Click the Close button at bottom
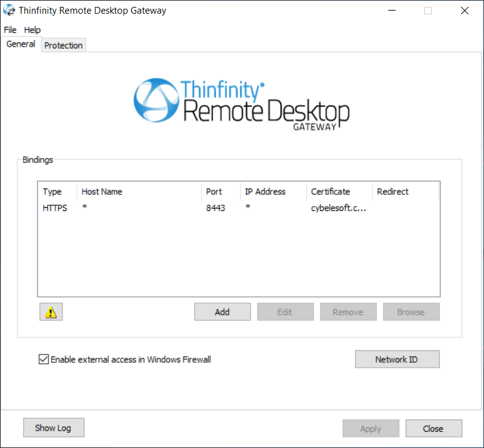The height and width of the screenshot is (448, 484). (x=434, y=429)
